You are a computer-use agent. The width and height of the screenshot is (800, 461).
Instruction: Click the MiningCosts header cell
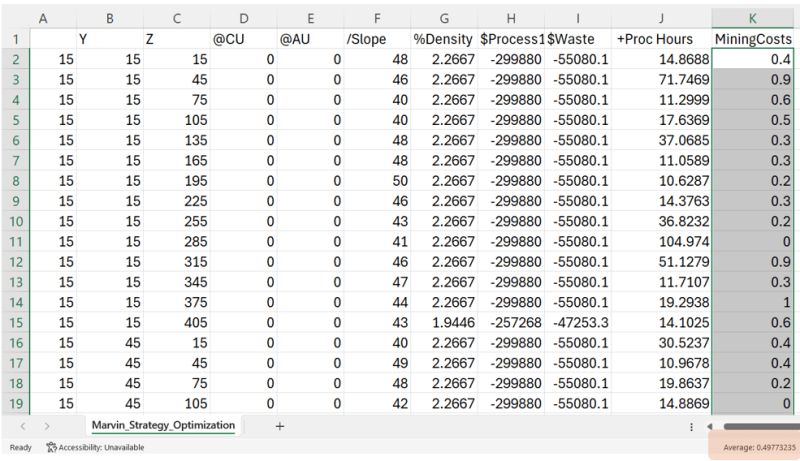point(753,39)
